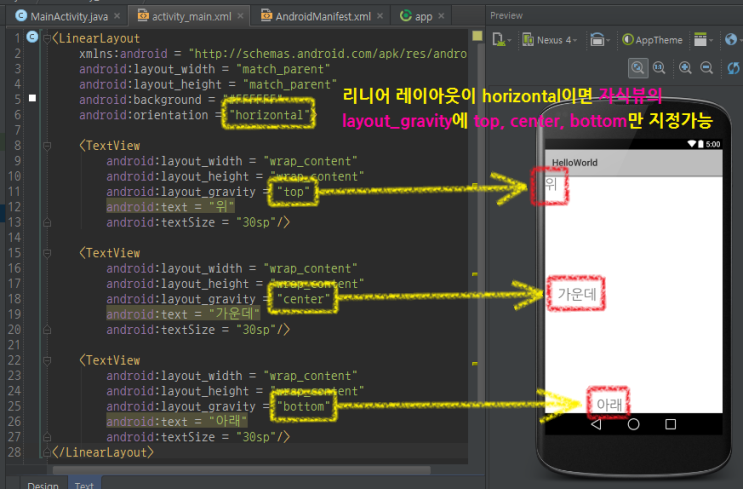
Task: Click the fold end marker on line 27
Action: pyautogui.click(x=47, y=436)
